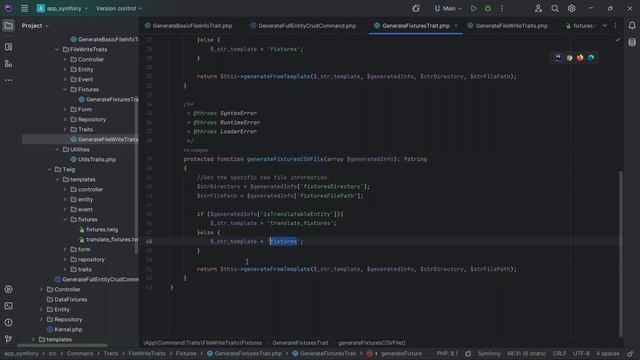640x360 pixels.
Task: Close the GenerateFixturesTrait.php tab
Action: click(x=456, y=26)
